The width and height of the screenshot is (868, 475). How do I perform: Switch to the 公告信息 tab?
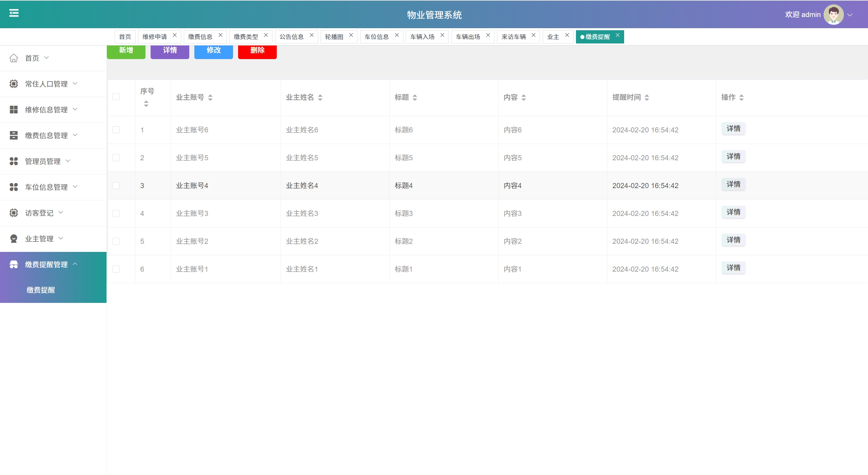click(x=291, y=37)
